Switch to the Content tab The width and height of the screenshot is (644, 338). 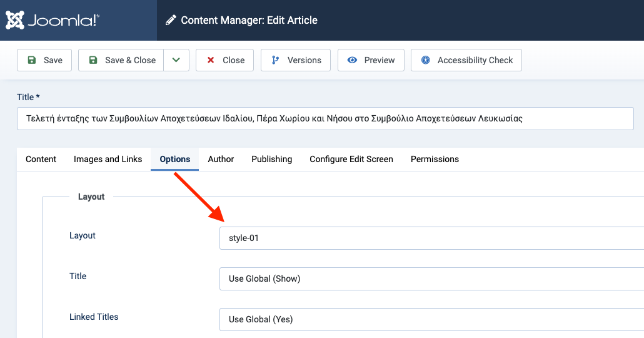coord(41,159)
